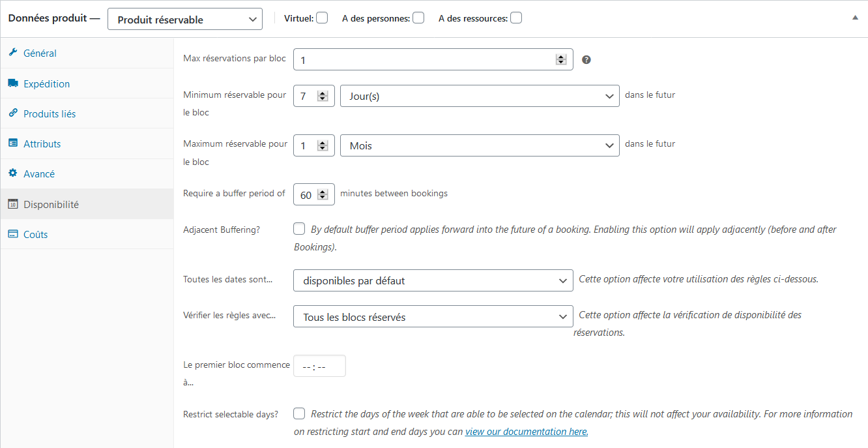Enable the Adjacent Buffering checkbox
Image resolution: width=868 pixels, height=448 pixels.
[x=299, y=229]
